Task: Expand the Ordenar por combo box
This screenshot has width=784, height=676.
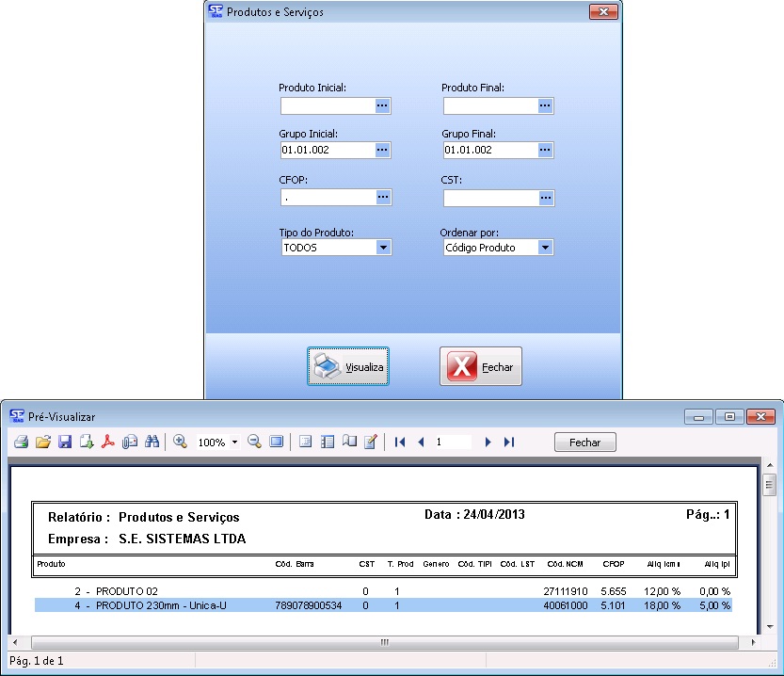Action: click(x=545, y=248)
